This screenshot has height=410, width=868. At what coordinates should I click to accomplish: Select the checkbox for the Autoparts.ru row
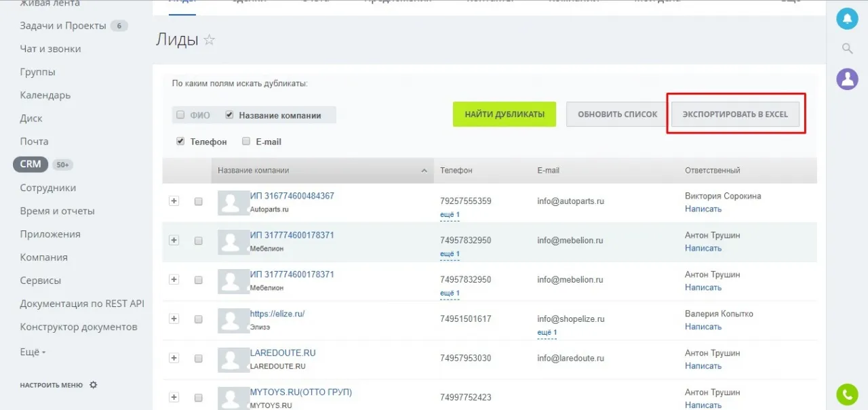(199, 202)
